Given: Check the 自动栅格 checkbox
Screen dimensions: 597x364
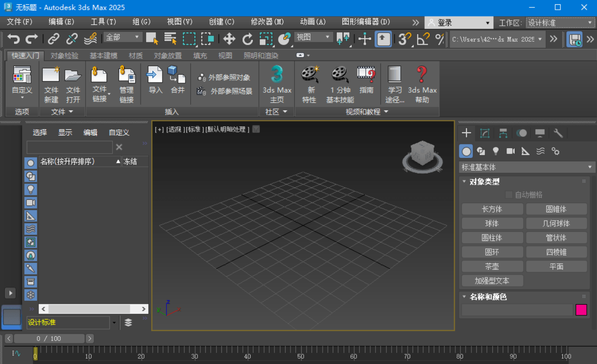Looking at the screenshot, I should [509, 195].
